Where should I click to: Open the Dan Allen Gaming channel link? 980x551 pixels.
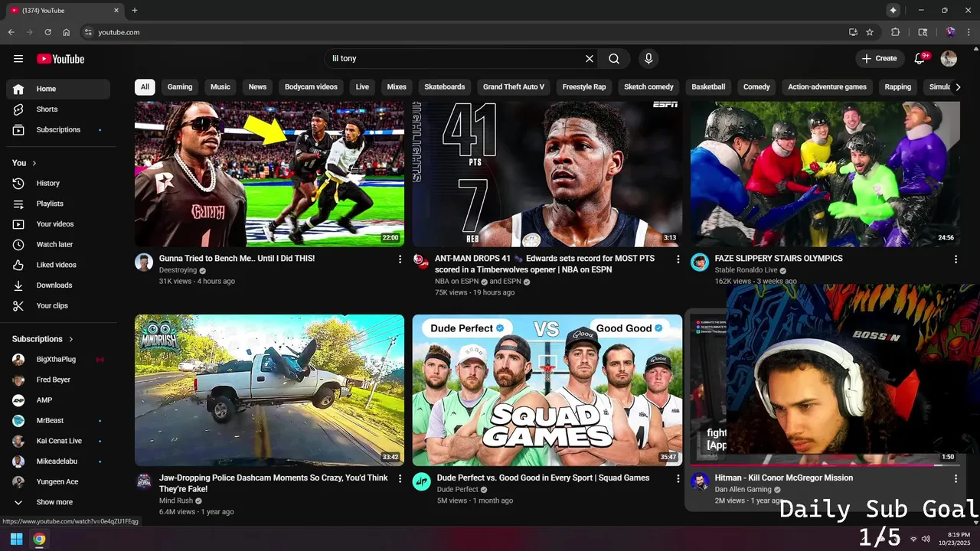[x=743, y=490]
